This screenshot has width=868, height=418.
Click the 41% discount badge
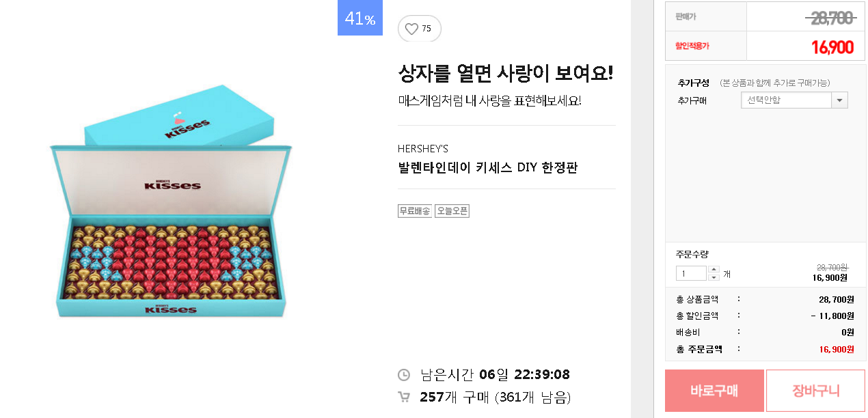[360, 18]
